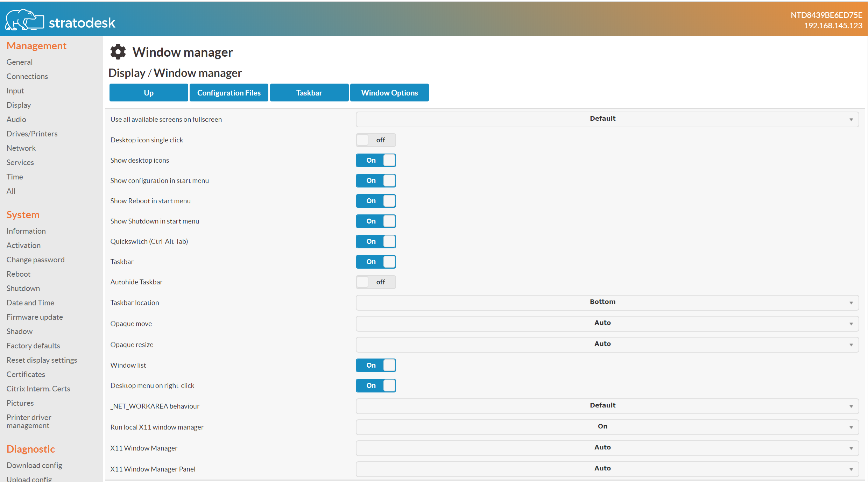Open General in Management sidebar

coord(20,62)
